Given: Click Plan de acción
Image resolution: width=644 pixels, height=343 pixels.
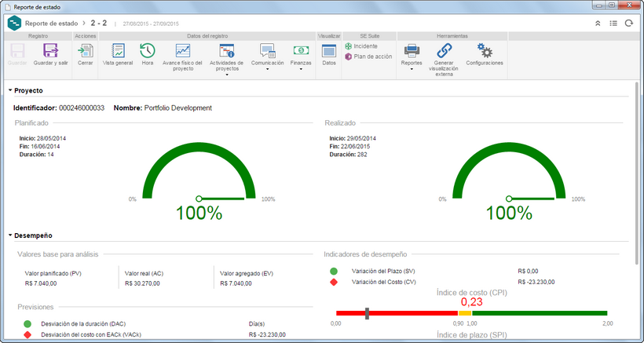Looking at the screenshot, I should tap(368, 57).
